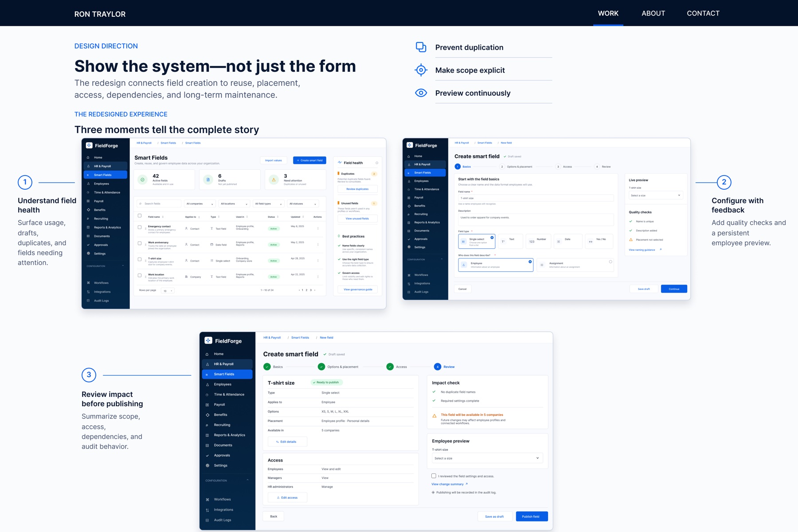The height and width of the screenshot is (532, 798).
Task: Toggle the select-all checkbox in fields table header
Action: [140, 216]
